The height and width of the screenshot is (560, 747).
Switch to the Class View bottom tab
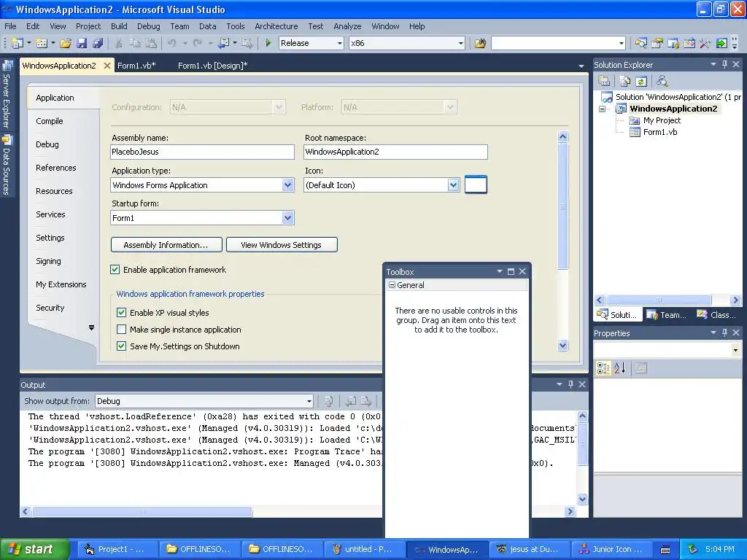pos(716,315)
